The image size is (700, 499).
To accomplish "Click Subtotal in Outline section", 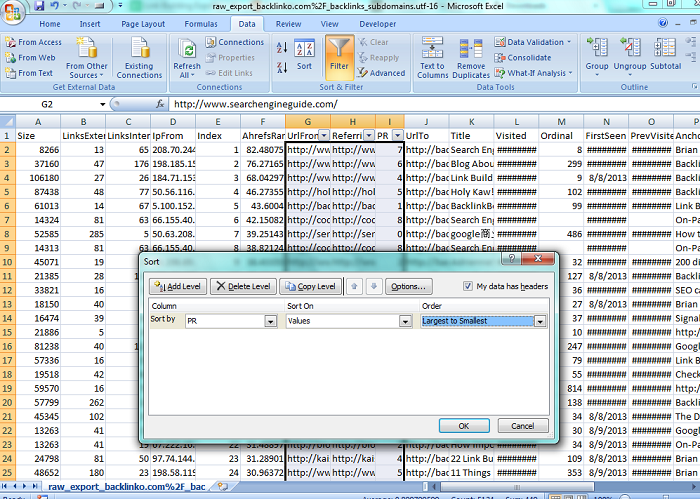I will coord(665,56).
